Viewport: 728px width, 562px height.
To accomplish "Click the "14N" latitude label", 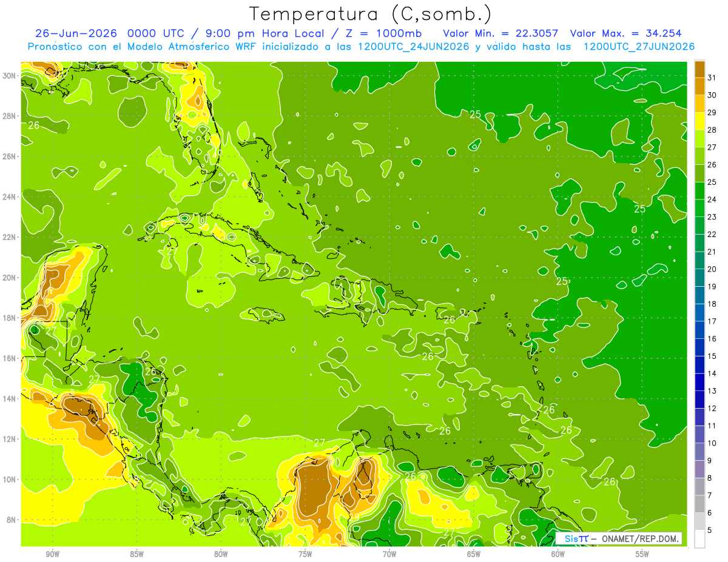I will point(10,399).
